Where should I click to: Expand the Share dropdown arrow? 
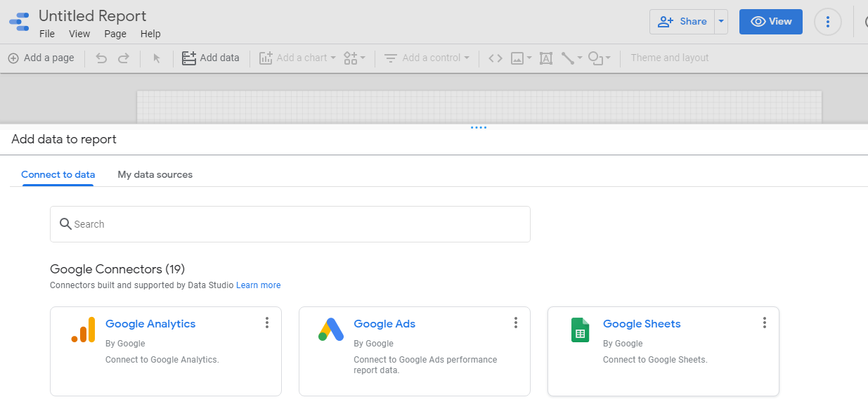[720, 22]
